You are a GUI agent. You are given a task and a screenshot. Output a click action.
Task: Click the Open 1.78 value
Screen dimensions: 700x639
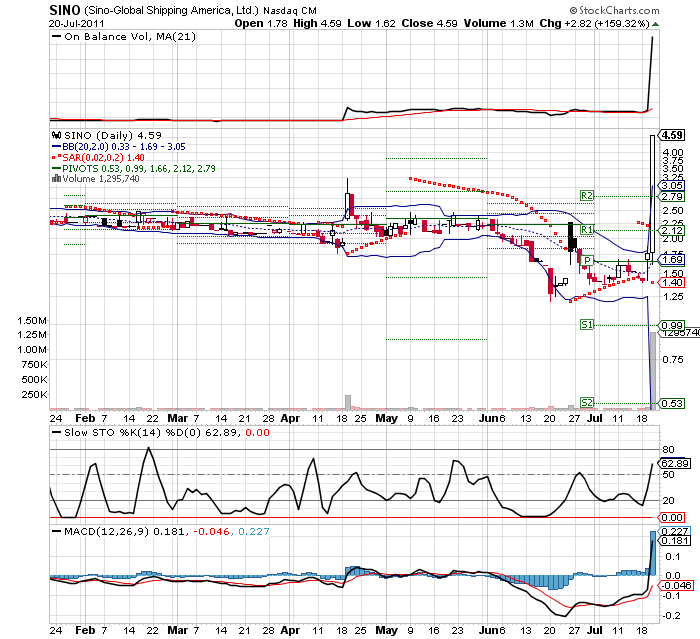click(x=261, y=24)
